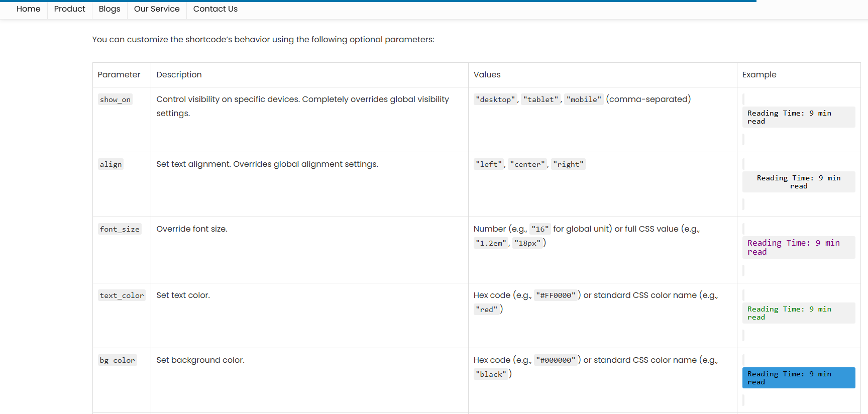Click the show_on parameter code
The width and height of the screenshot is (868, 414).
pyautogui.click(x=115, y=99)
